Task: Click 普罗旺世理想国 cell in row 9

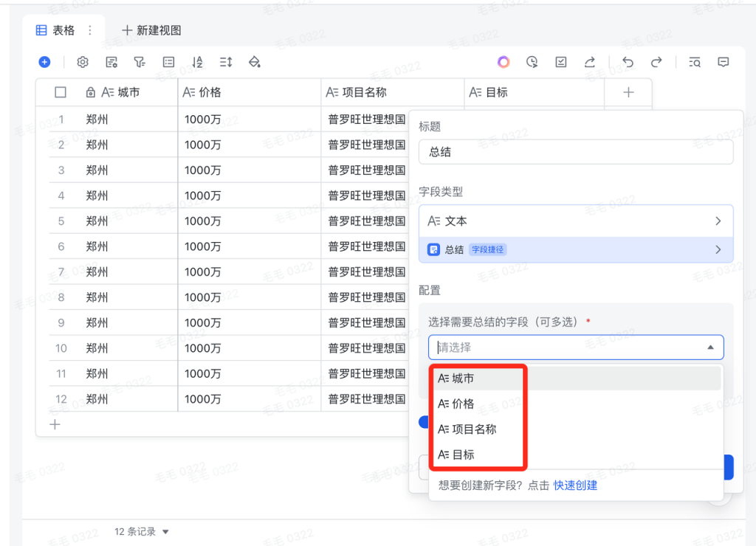Action: pyautogui.click(x=366, y=323)
